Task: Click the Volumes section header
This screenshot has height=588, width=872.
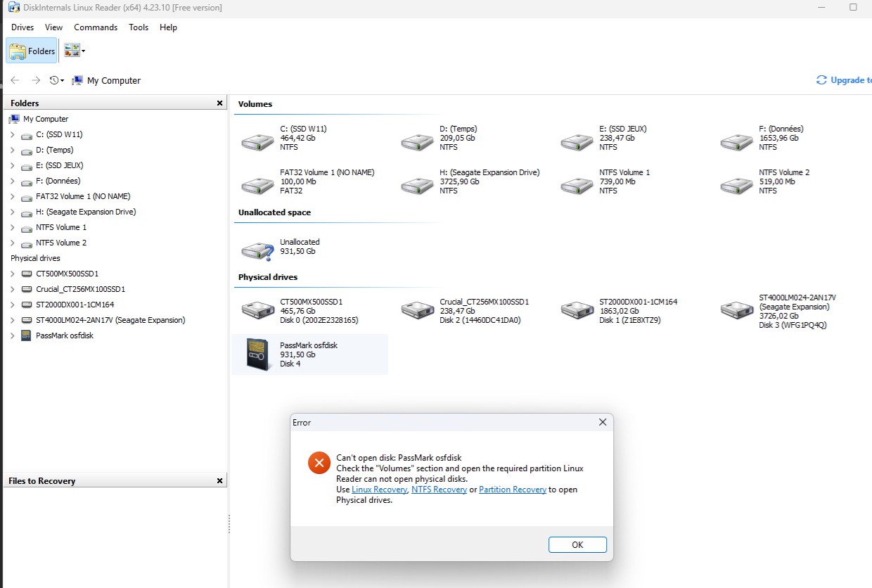Action: [x=255, y=104]
